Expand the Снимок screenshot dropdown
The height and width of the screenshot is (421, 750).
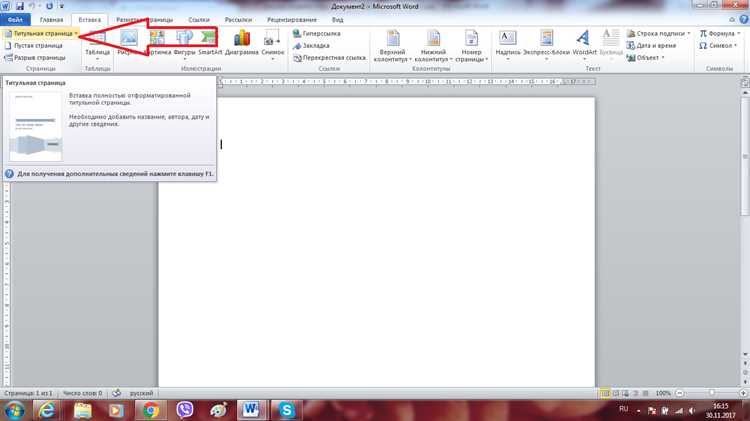coord(273,59)
